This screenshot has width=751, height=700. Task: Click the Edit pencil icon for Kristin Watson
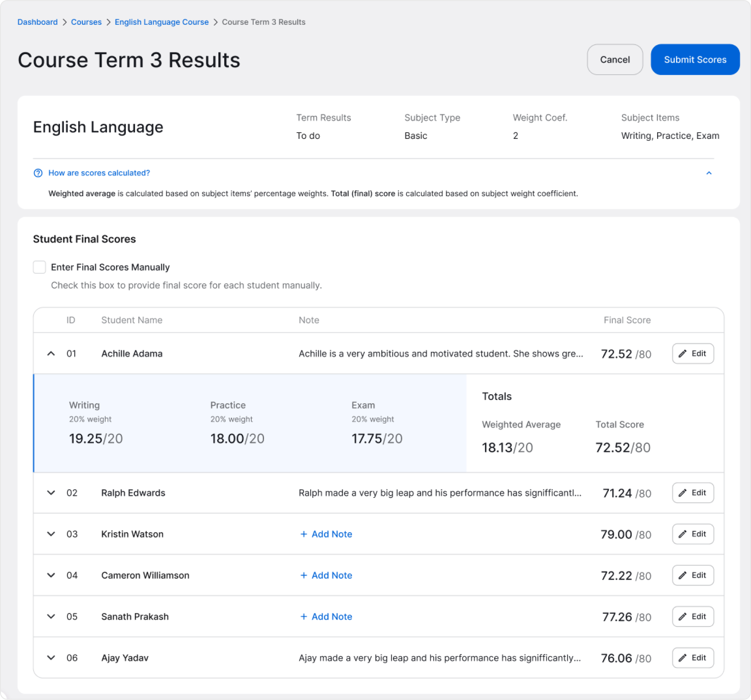point(682,534)
